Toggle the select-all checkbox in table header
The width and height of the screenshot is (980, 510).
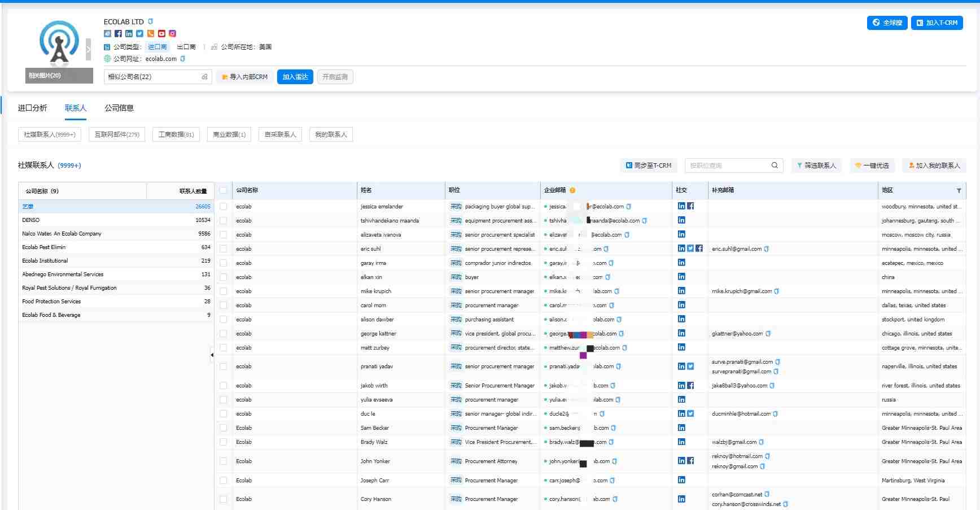[x=224, y=190]
